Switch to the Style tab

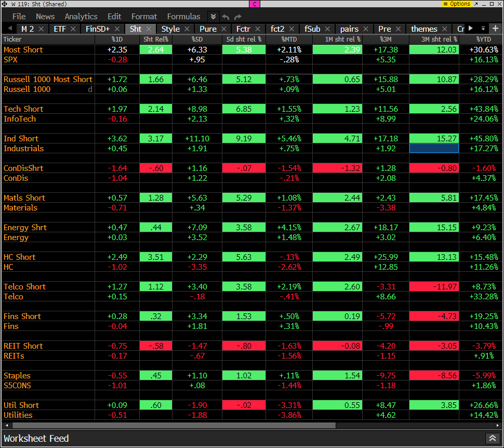coord(170,29)
